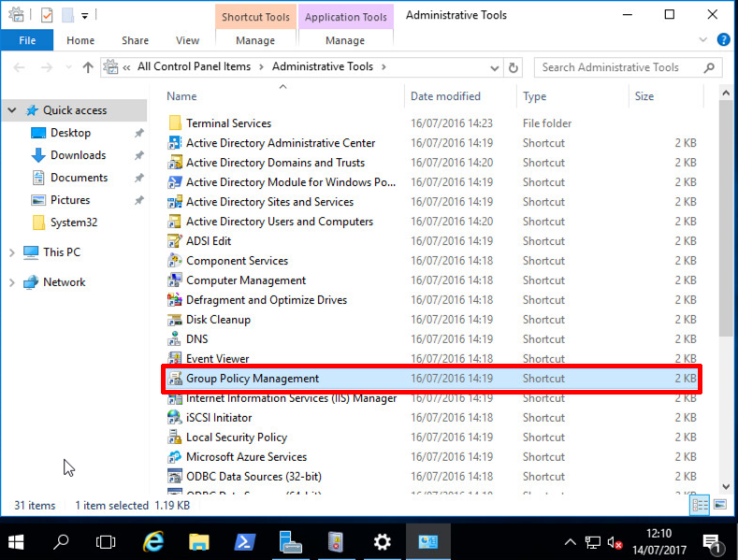Switch to the View ribbon tab
The height and width of the screenshot is (560, 738).
pyautogui.click(x=187, y=40)
